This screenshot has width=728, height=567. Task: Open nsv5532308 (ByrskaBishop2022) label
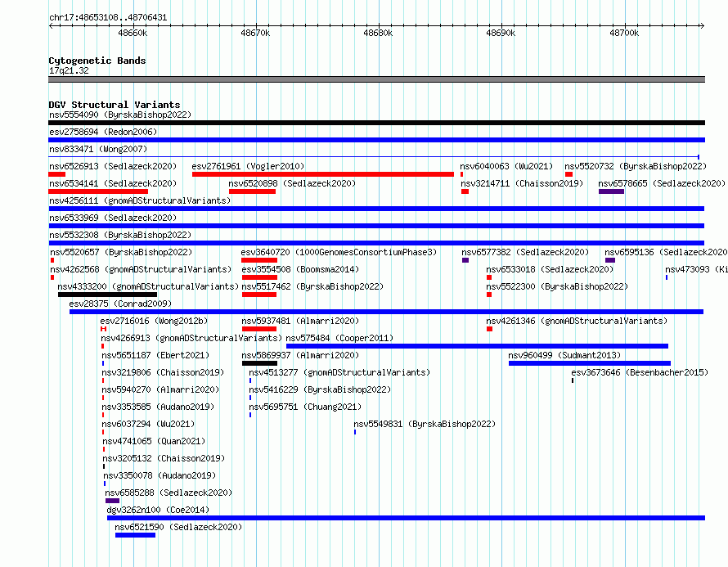pos(120,235)
